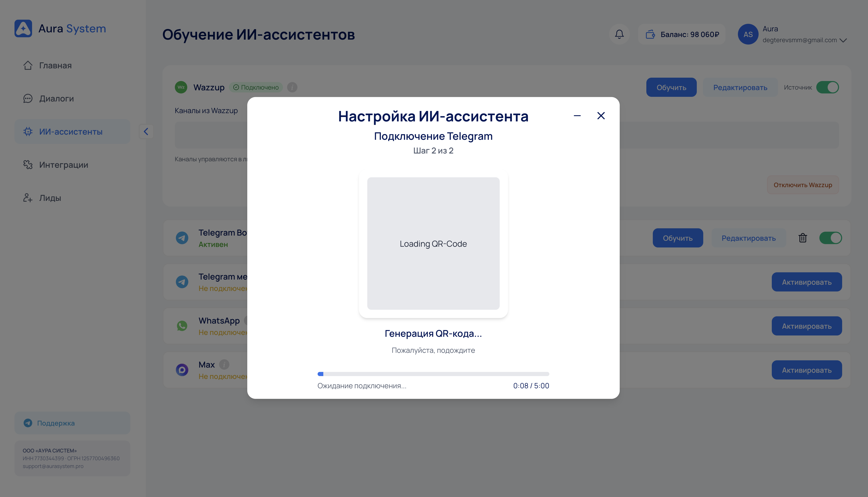The image size is (868, 497).
Task: Click the notification bell icon
Action: point(619,34)
